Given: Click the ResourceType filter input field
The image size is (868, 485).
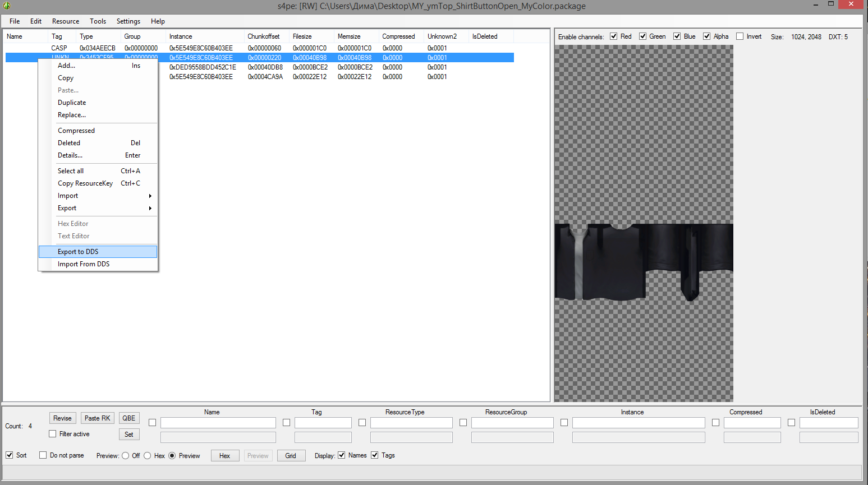Looking at the screenshot, I should (411, 423).
